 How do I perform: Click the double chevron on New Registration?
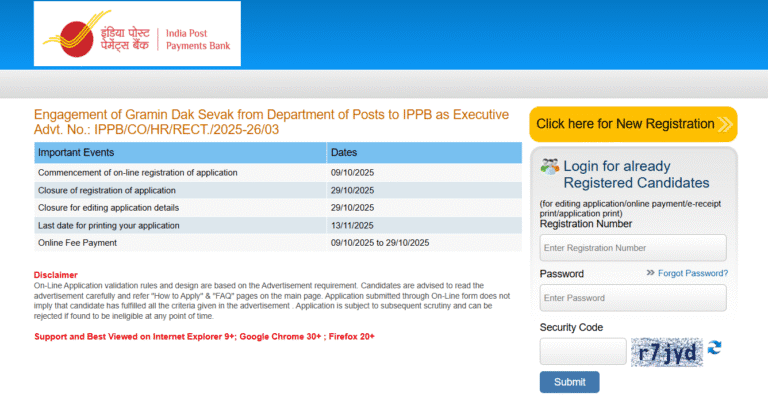(727, 124)
